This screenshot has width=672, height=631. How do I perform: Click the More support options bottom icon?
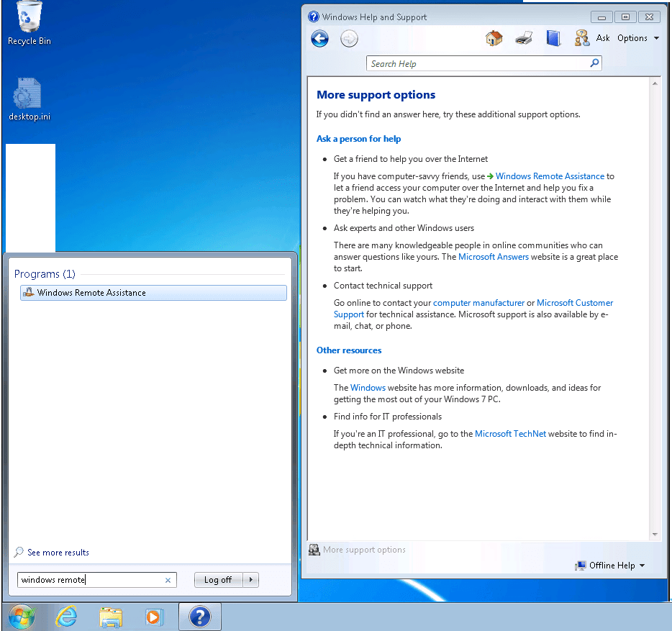314,550
